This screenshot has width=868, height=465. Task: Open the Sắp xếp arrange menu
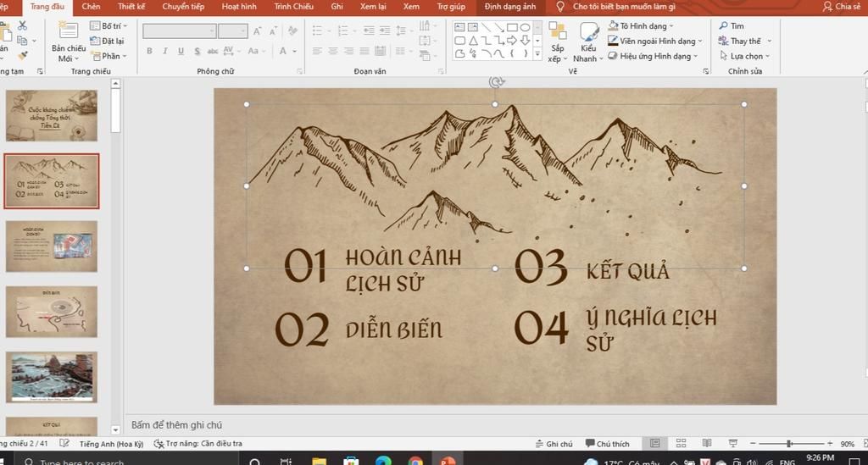(558, 42)
